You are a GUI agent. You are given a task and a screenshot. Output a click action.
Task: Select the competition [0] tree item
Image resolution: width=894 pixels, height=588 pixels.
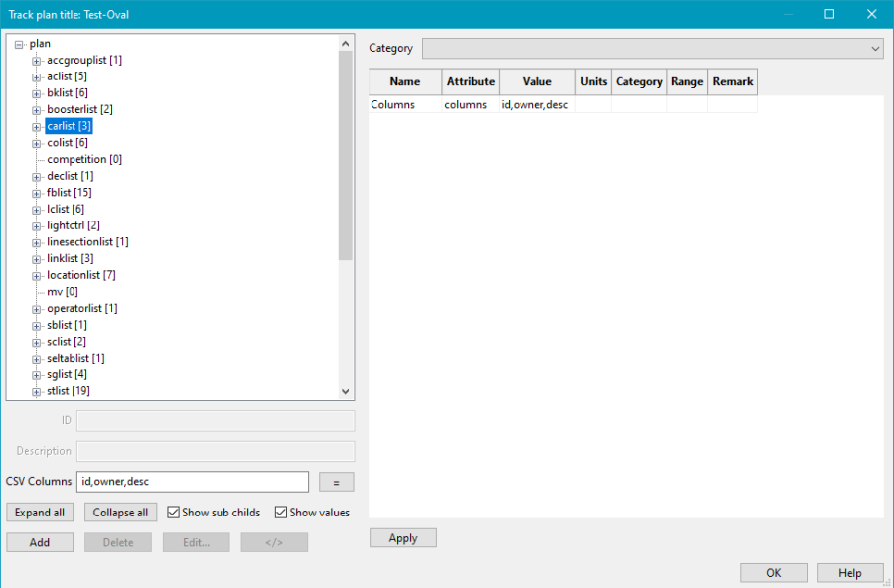tap(84, 159)
